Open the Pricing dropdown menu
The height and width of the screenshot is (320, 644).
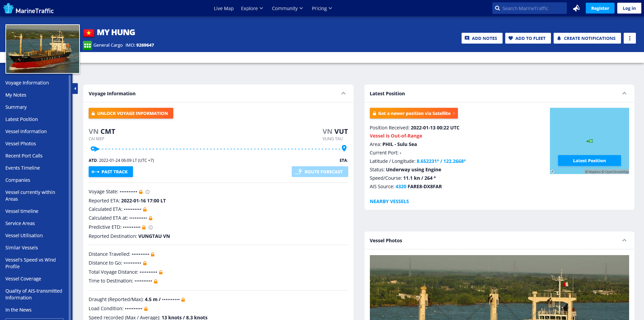[322, 8]
